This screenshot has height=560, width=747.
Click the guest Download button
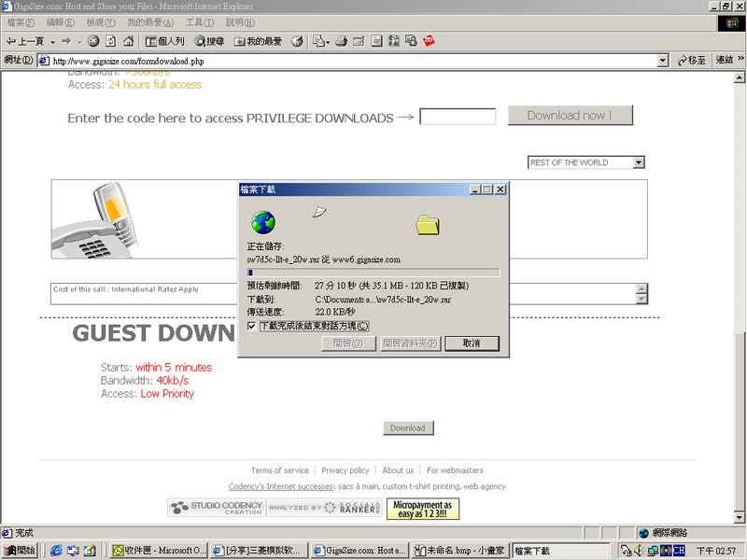click(x=407, y=428)
